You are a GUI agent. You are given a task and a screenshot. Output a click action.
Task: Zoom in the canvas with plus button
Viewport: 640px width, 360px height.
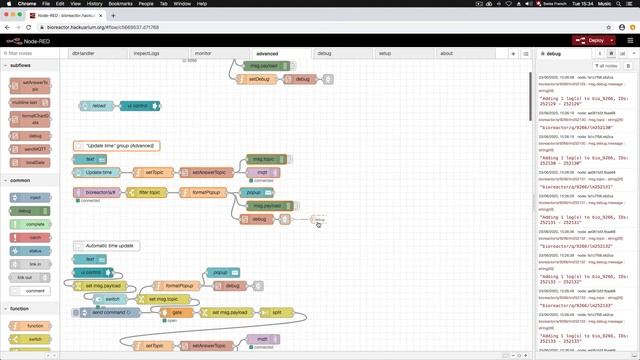pyautogui.click(x=526, y=356)
